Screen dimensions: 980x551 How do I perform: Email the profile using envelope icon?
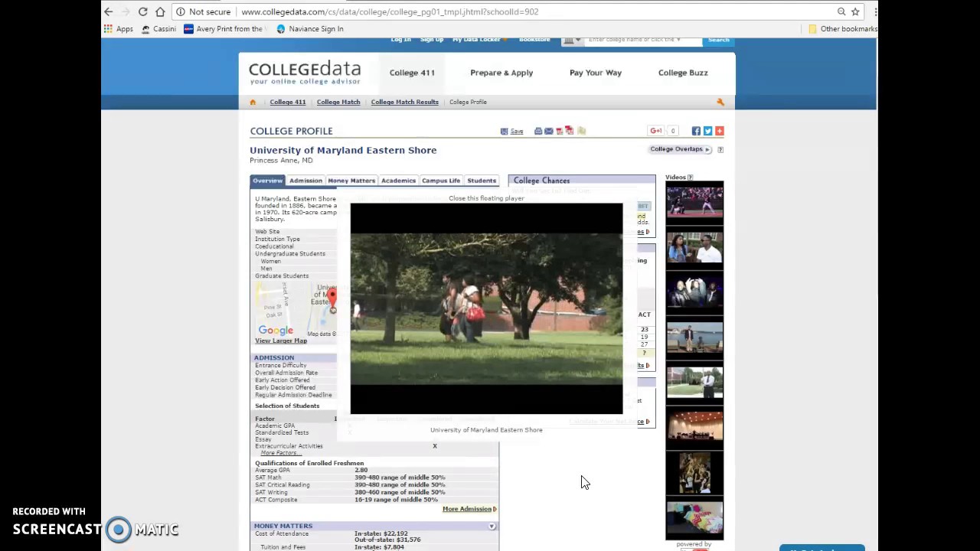coord(549,132)
